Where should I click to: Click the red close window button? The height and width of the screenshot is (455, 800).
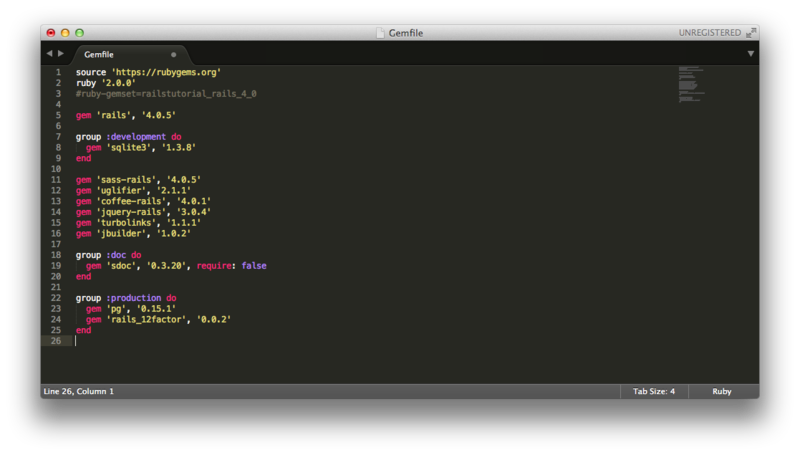(51, 33)
